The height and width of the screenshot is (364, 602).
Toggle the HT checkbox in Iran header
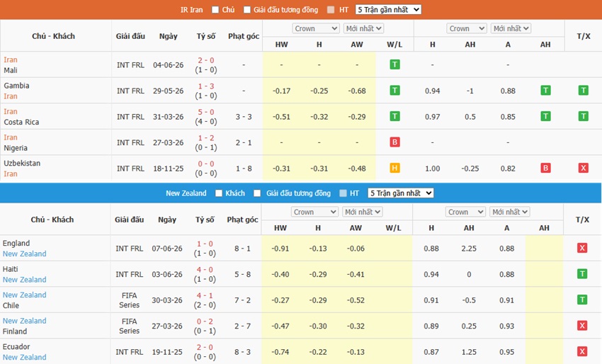[x=331, y=10]
